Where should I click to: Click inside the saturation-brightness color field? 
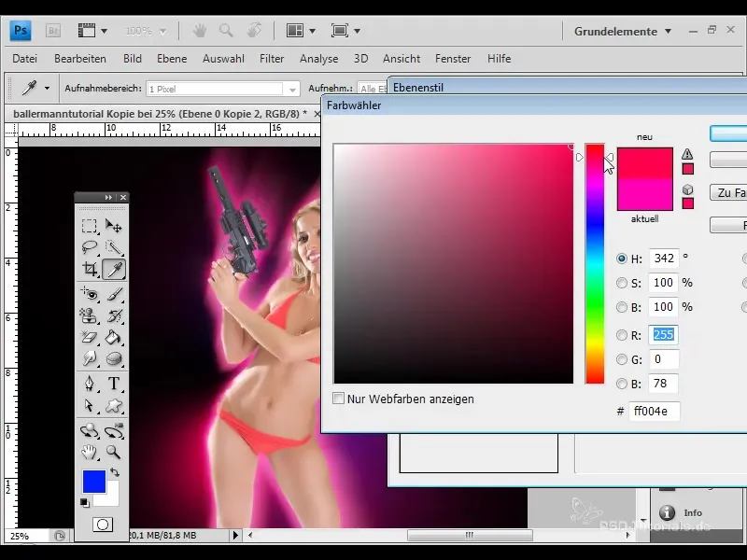(x=454, y=264)
